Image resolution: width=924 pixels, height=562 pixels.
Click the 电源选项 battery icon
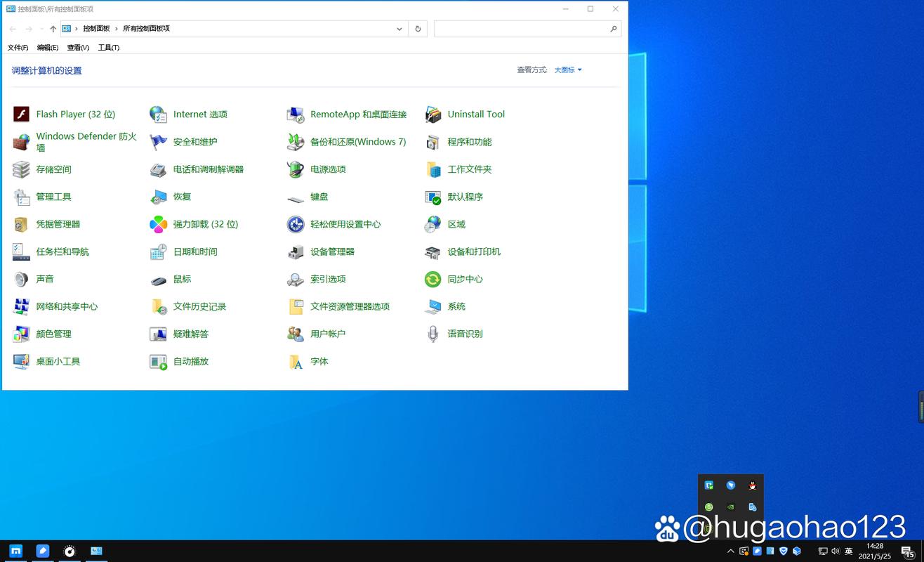pos(296,169)
